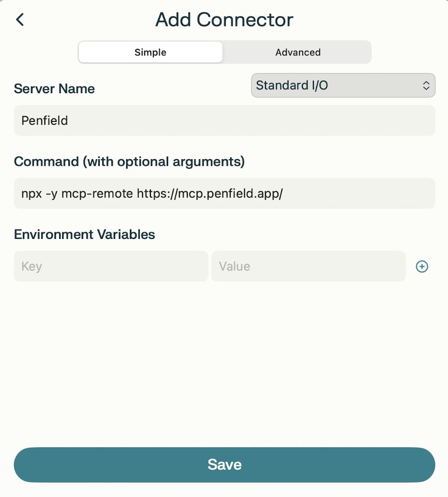Click the environment variable Key field
Image resolution: width=448 pixels, height=497 pixels.
(111, 266)
